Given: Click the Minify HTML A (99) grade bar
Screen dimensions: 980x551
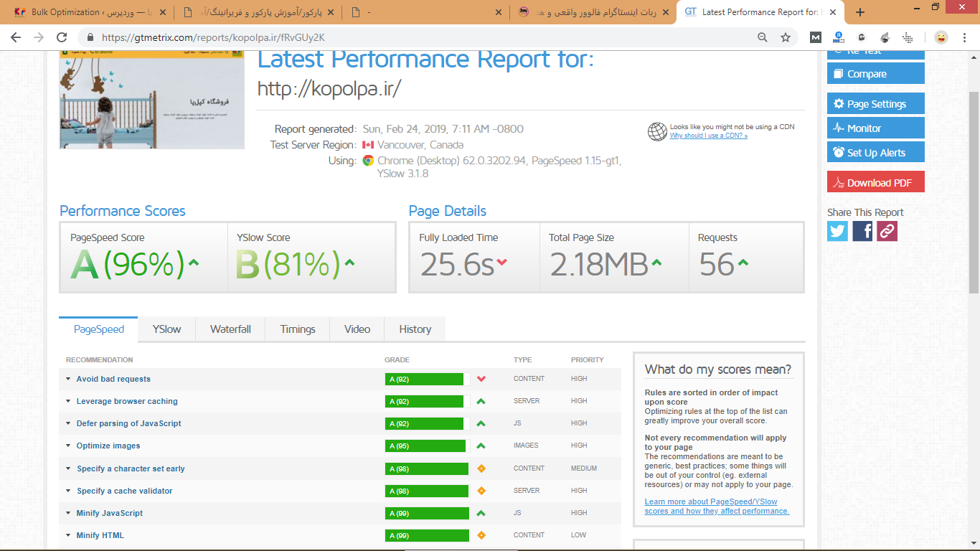Looking at the screenshot, I should click(428, 535).
